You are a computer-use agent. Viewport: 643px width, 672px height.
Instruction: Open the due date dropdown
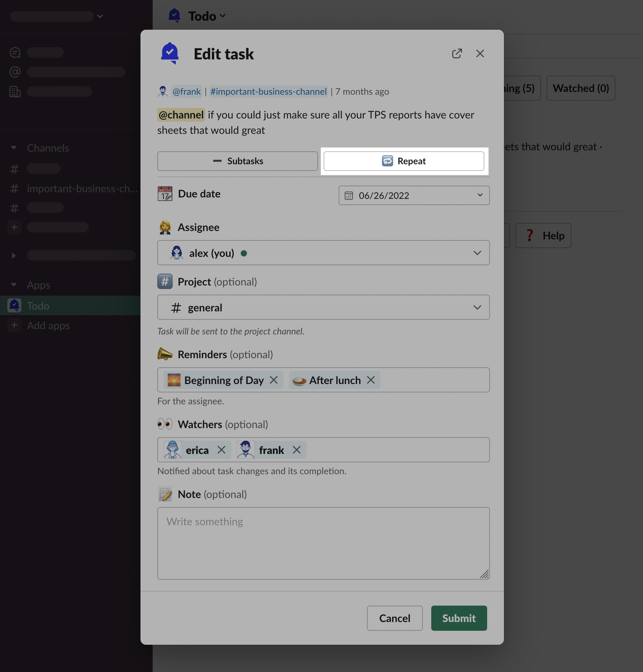[480, 195]
